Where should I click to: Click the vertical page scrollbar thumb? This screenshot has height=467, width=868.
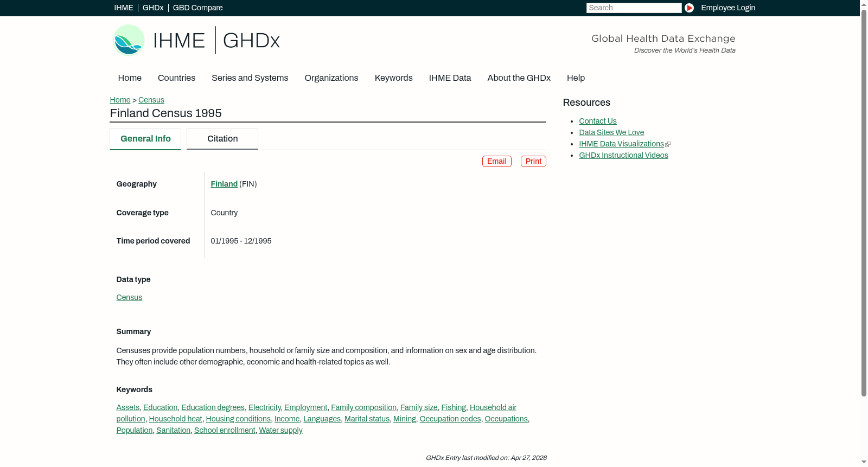tap(864, 202)
